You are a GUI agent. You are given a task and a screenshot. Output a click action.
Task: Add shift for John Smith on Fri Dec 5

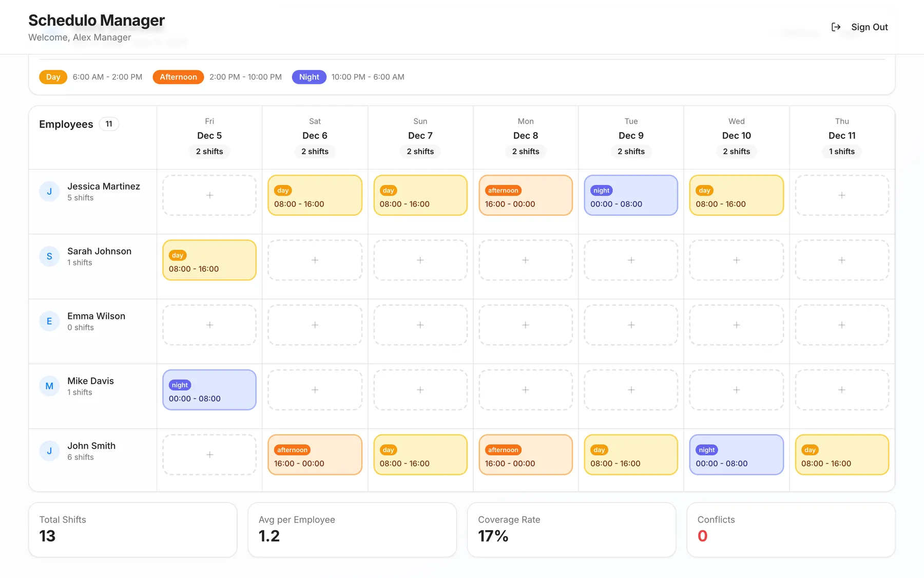point(209,455)
